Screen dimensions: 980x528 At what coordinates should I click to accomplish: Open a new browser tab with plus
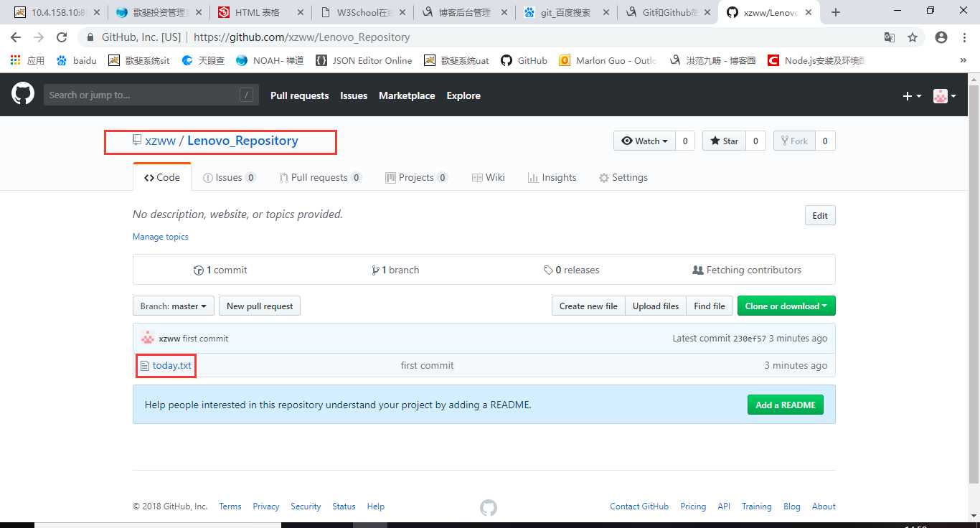(x=836, y=12)
